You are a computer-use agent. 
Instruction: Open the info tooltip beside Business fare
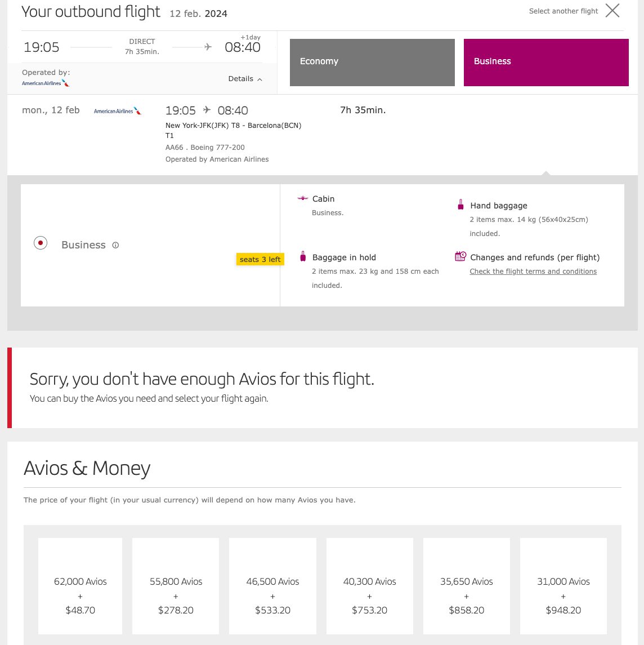tap(115, 245)
